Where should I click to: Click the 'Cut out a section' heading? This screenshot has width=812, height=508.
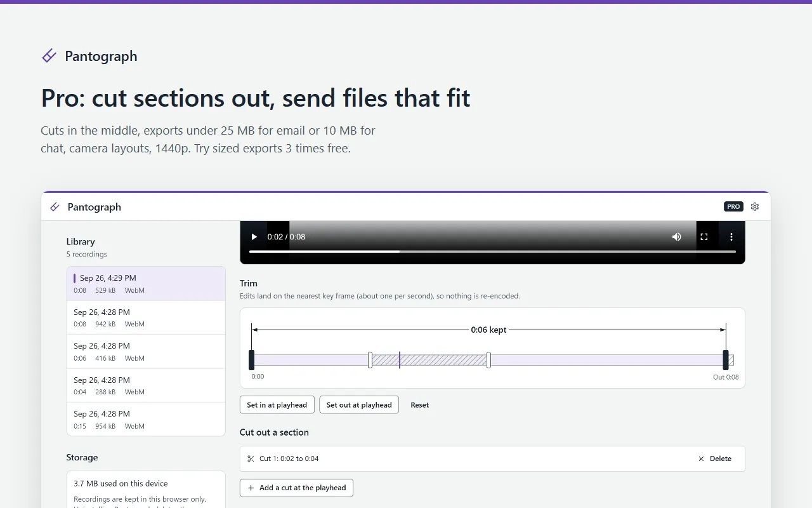click(x=274, y=432)
